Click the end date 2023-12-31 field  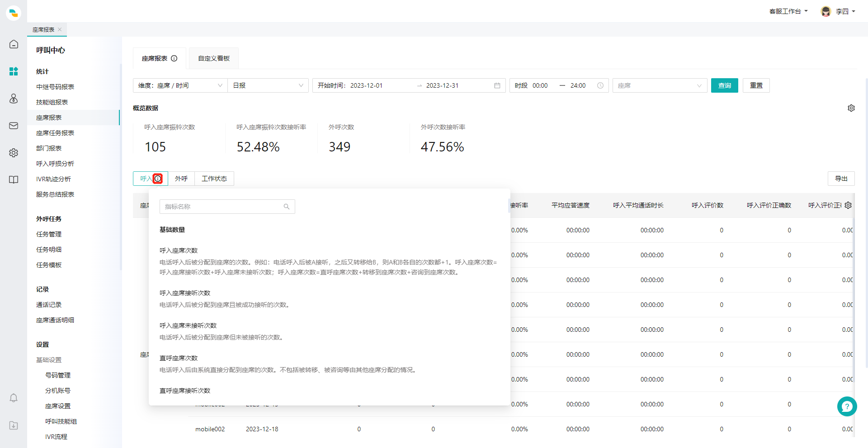[443, 85]
